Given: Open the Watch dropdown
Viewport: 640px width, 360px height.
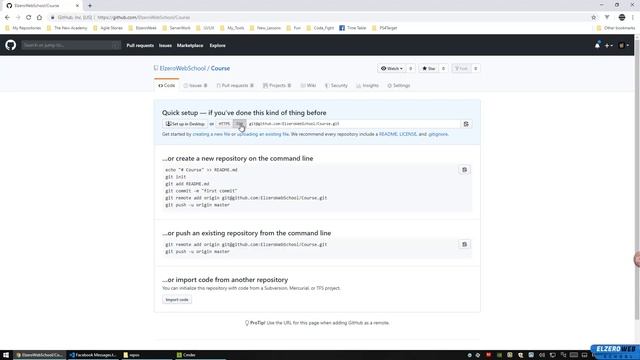Looking at the screenshot, I should 392,69.
